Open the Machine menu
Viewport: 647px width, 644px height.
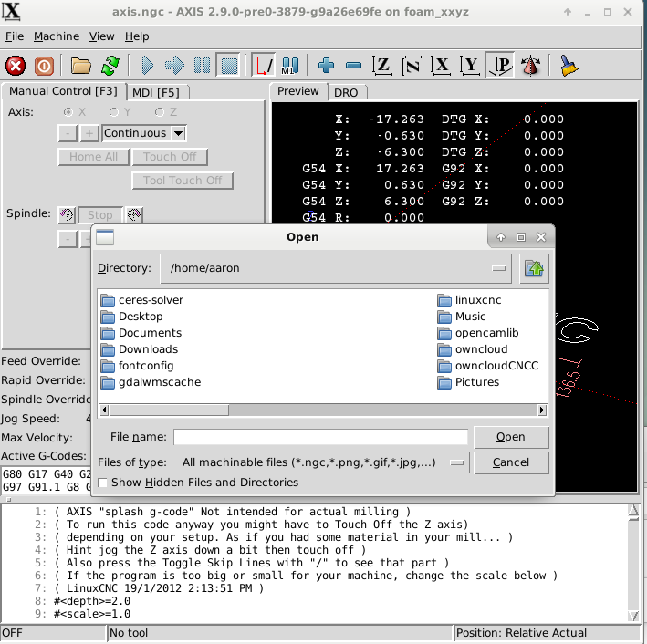coord(57,36)
